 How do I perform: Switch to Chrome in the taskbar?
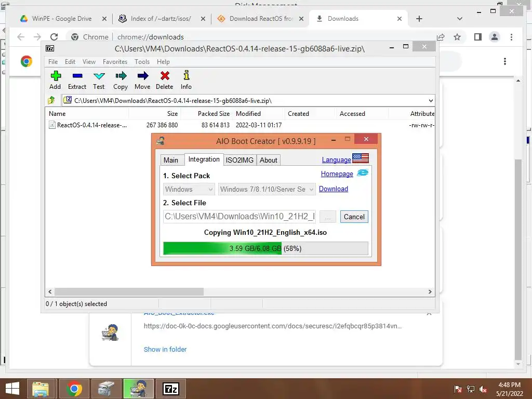[x=74, y=389]
